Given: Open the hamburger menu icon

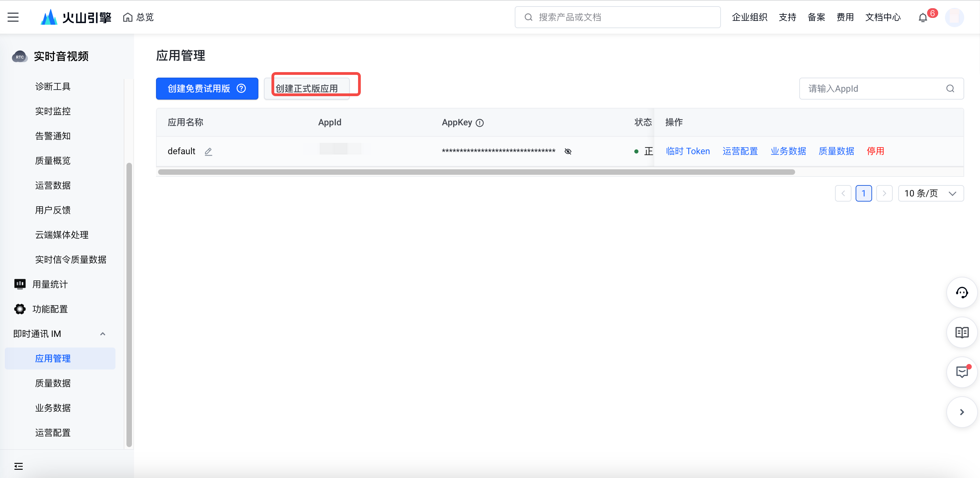Looking at the screenshot, I should click(13, 17).
